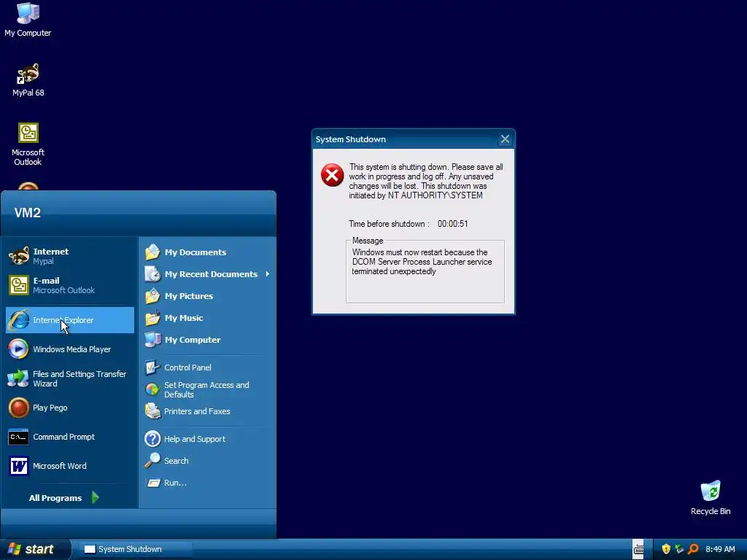Click the Help and Support question mark icon
The height and width of the screenshot is (560, 747).
tap(152, 438)
